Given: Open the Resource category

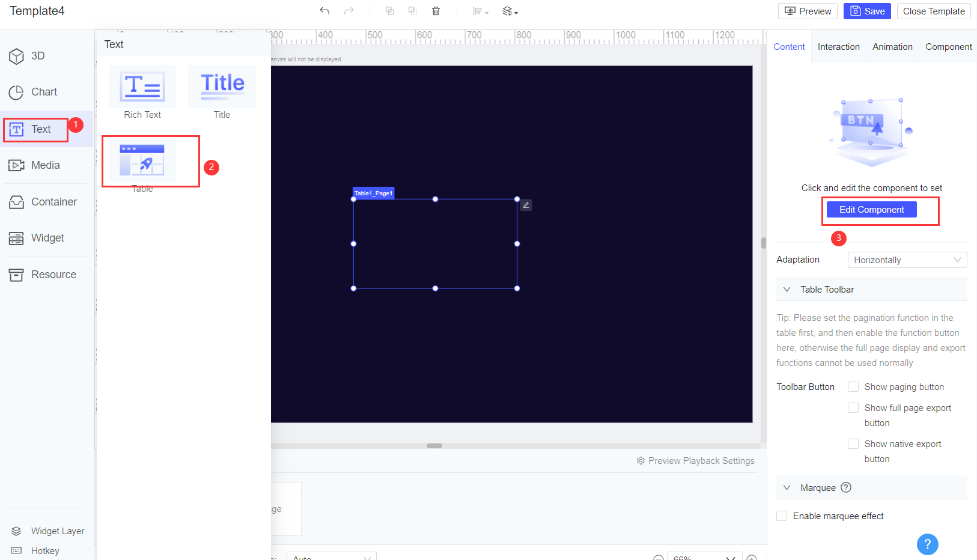Looking at the screenshot, I should [45, 275].
